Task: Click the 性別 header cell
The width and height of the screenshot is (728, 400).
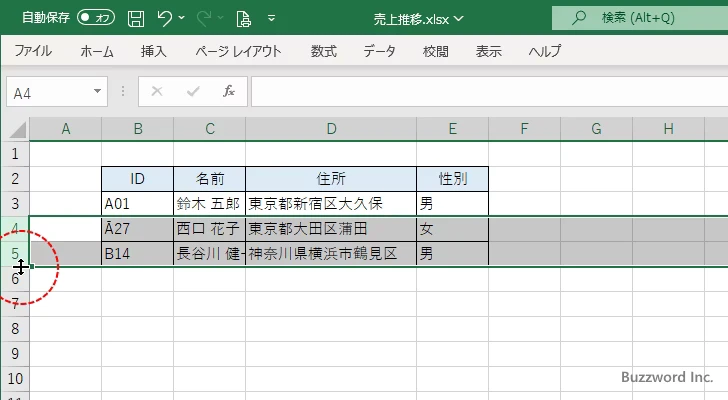Action: pyautogui.click(x=453, y=179)
